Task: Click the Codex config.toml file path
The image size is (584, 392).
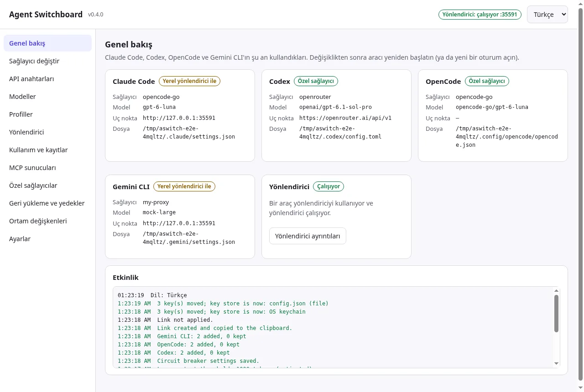Action: tap(340, 133)
